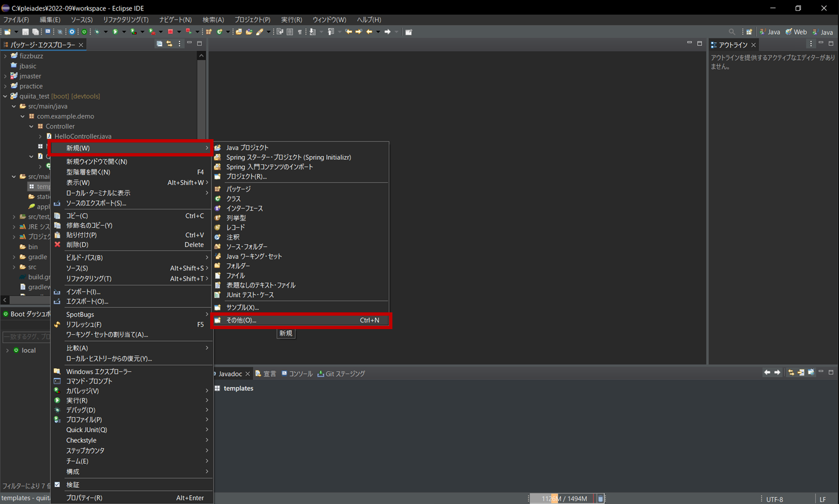Click LF line delimiter in status bar

[823, 499]
